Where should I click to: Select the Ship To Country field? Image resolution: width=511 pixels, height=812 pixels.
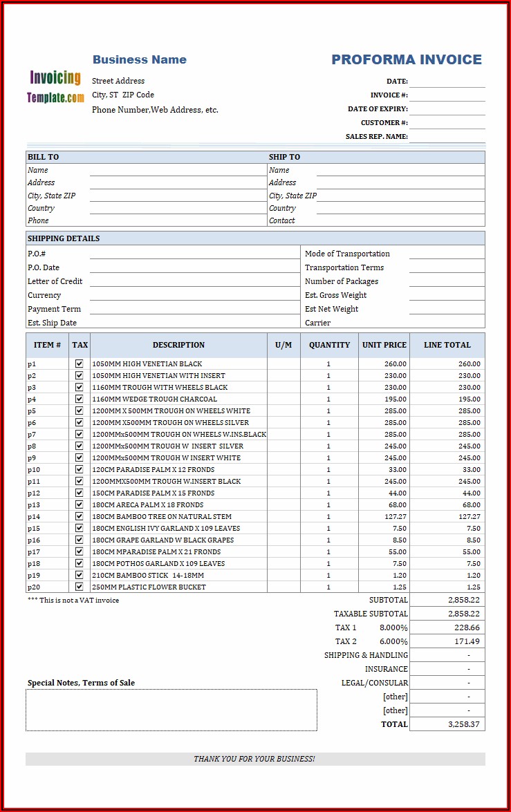400,208
